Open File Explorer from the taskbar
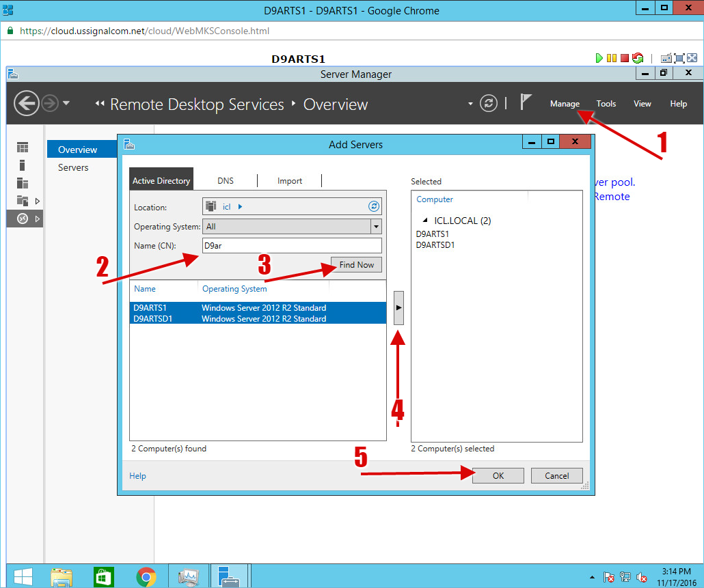Viewport: 704px width, 588px height. (62, 576)
